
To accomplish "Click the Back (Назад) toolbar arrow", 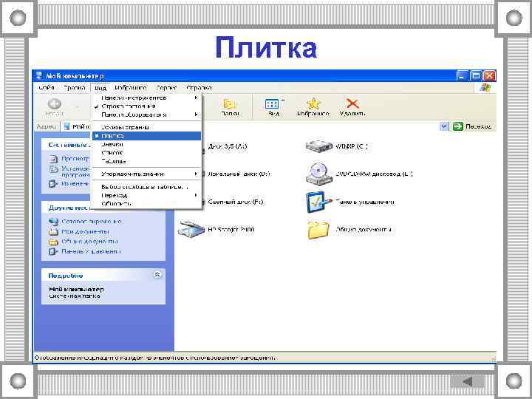I will tap(54, 104).
